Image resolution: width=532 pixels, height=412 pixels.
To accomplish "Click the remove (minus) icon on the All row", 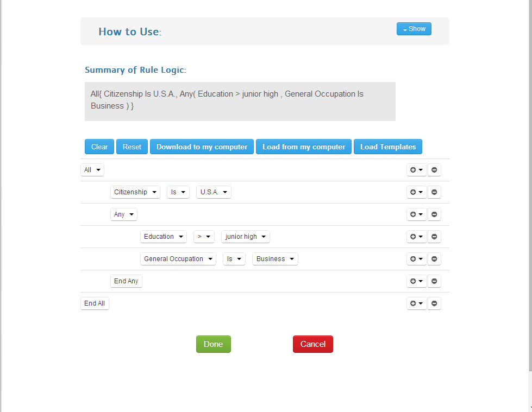I will click(434, 170).
